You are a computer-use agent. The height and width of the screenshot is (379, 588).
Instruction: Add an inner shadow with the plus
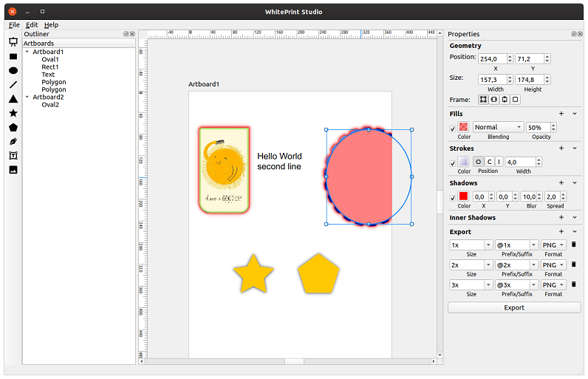click(561, 217)
